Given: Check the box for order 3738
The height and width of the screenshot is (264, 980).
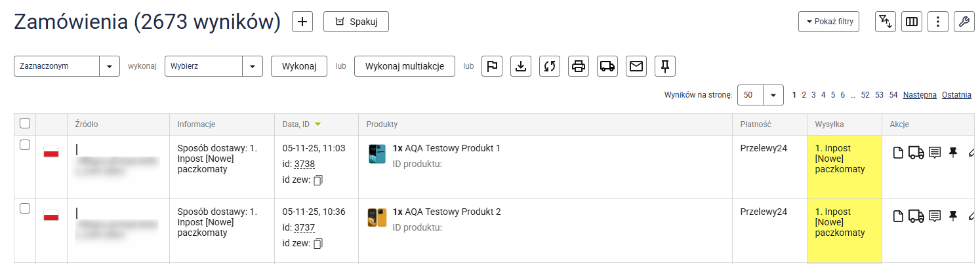Looking at the screenshot, I should click(x=25, y=145).
